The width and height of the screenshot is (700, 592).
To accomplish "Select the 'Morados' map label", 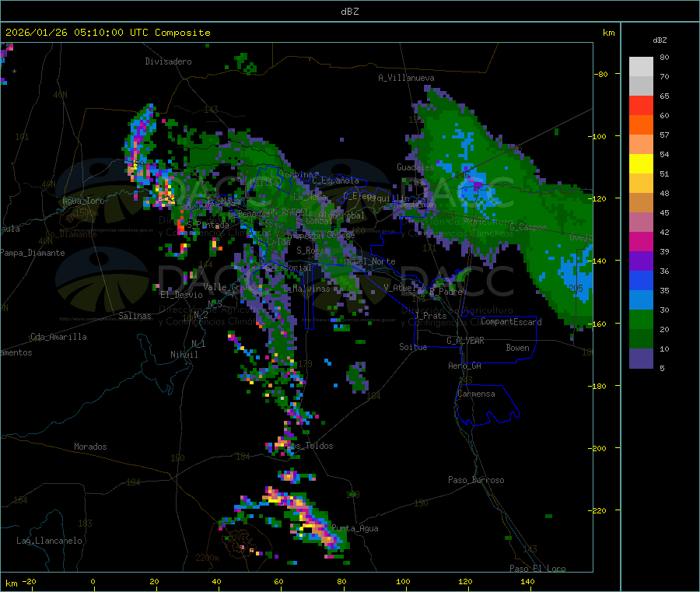I will click(x=90, y=447).
